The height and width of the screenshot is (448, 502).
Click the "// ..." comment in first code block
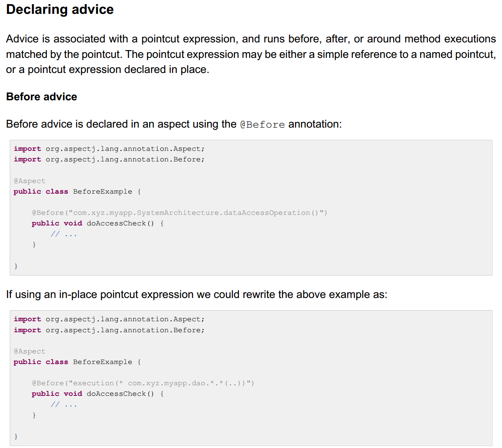click(64, 234)
